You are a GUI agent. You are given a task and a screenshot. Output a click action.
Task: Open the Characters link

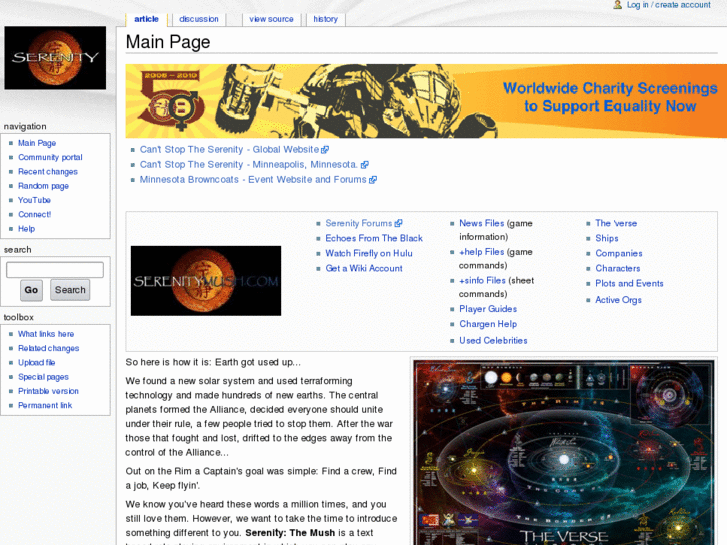tap(618, 268)
